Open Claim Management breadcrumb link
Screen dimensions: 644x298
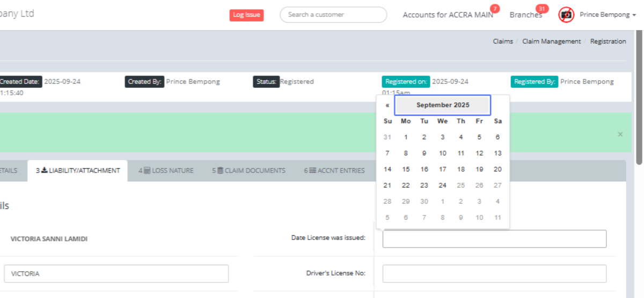[551, 41]
